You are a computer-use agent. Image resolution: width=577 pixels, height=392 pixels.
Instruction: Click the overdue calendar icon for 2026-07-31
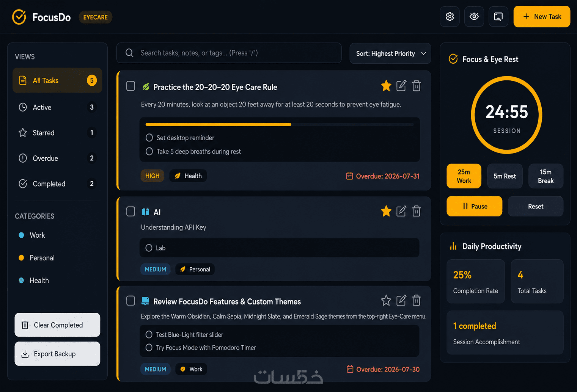click(x=349, y=176)
